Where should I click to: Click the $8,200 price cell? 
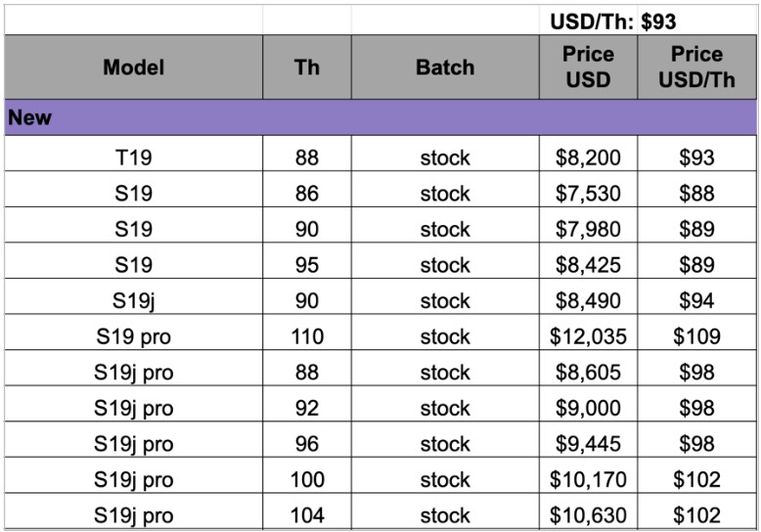[588, 158]
